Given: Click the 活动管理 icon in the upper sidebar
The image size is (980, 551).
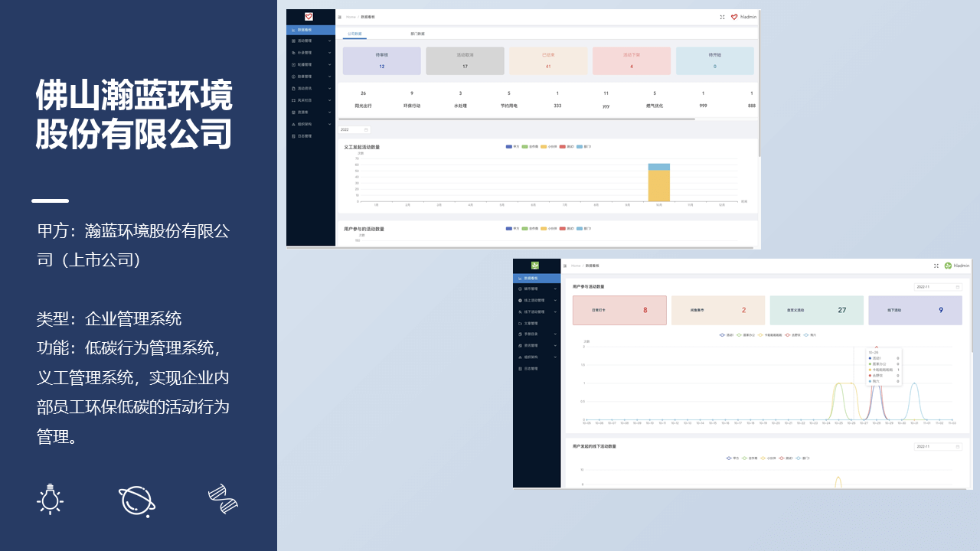Looking at the screenshot, I should (293, 41).
